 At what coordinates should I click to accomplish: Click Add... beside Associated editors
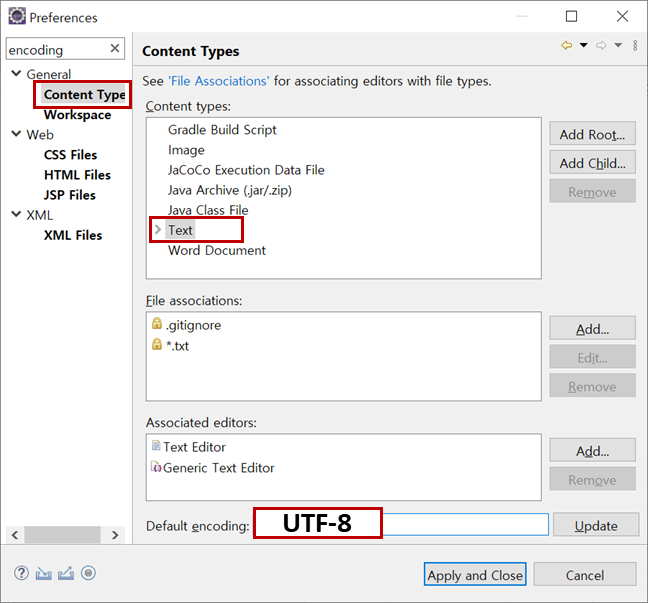pyautogui.click(x=592, y=450)
